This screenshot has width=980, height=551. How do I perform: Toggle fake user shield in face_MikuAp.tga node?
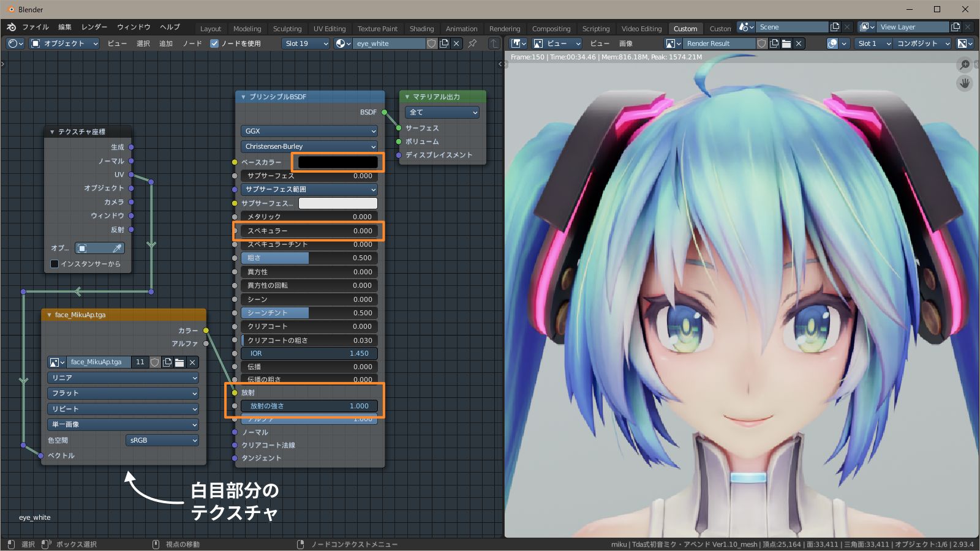click(155, 362)
